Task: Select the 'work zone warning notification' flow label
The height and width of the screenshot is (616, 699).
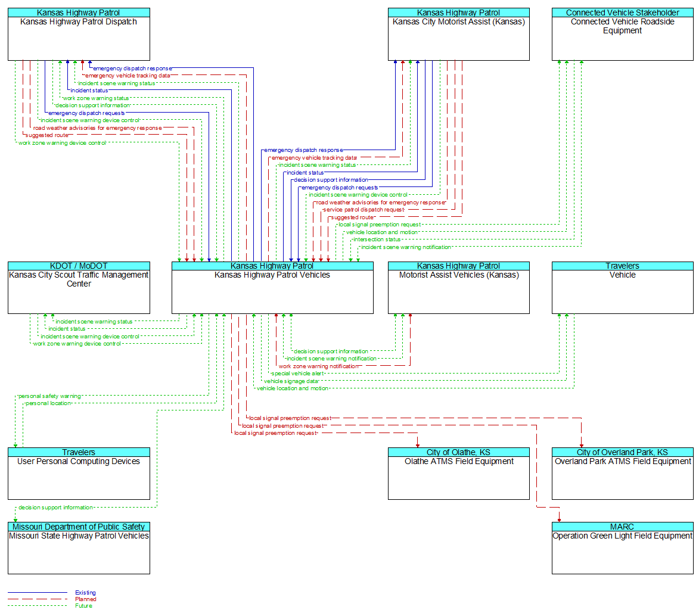Action: click(318, 366)
